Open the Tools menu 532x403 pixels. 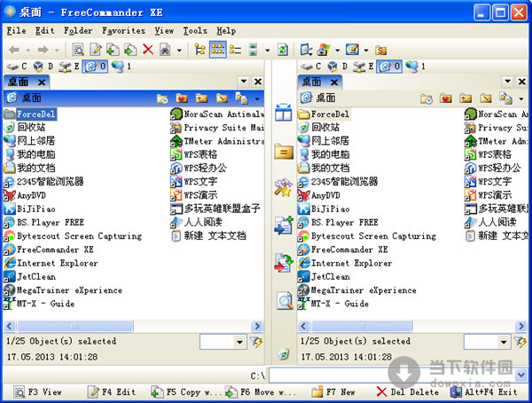click(x=194, y=30)
